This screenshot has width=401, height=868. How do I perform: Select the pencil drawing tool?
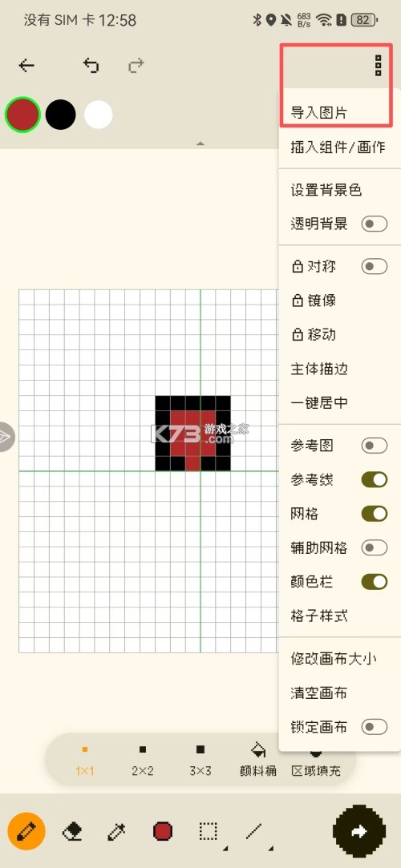click(x=26, y=831)
